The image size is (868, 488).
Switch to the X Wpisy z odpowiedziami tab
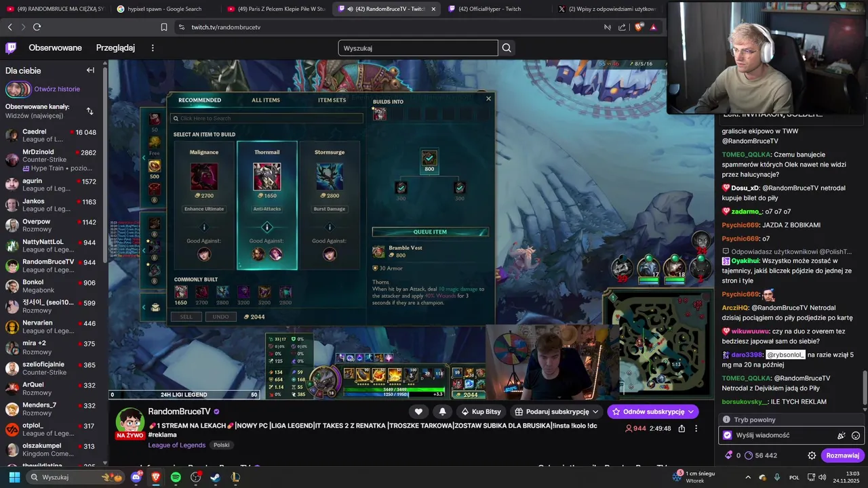point(607,9)
